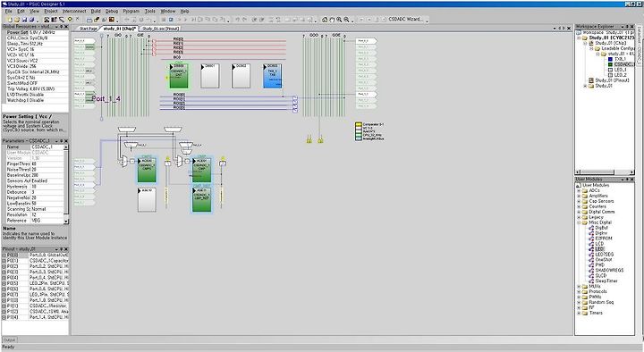Select the empty ASE10 analog block
This screenshot has width=644, height=352.
pyautogui.click(x=147, y=200)
